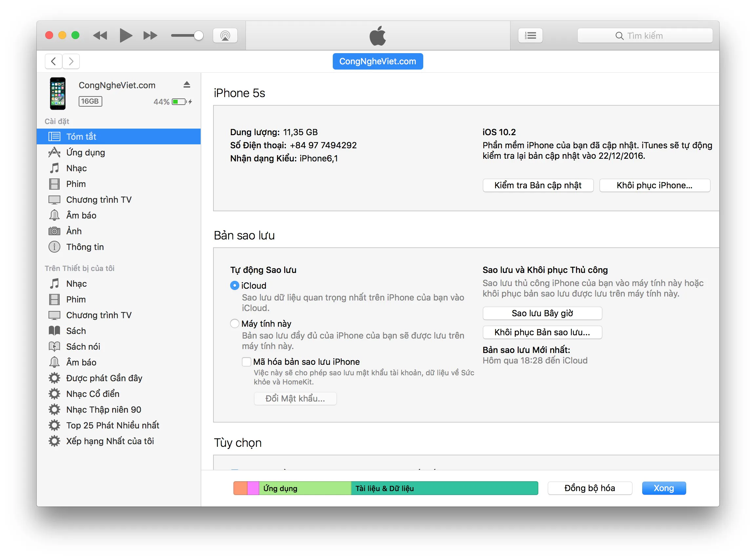
Task: Click the Apple logo in title bar
Action: [x=378, y=35]
